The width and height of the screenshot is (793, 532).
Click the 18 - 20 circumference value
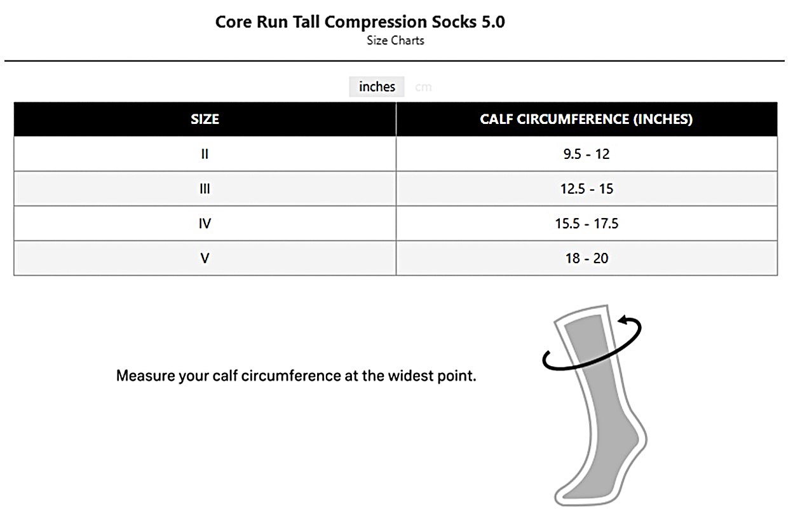pyautogui.click(x=586, y=259)
